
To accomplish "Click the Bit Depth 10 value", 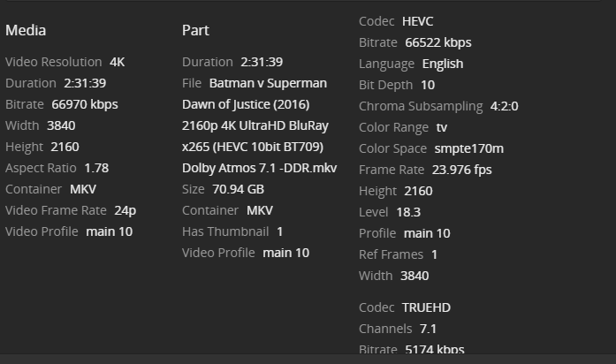I will click(427, 85).
